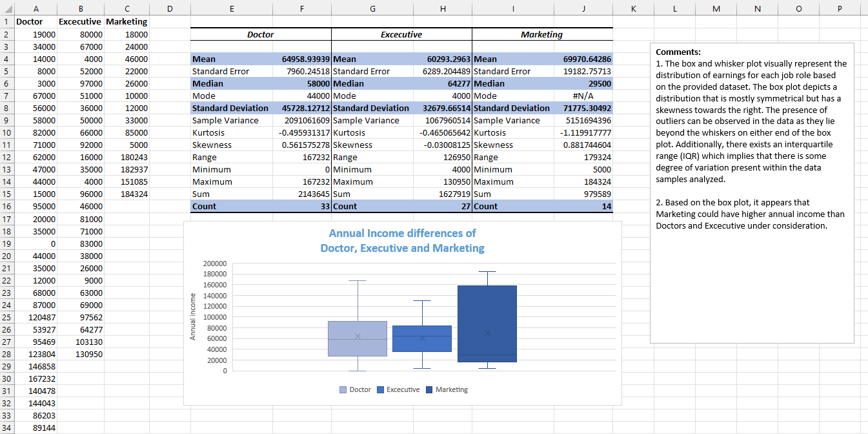
Task: Select cell containing 182937
Action: (x=127, y=169)
